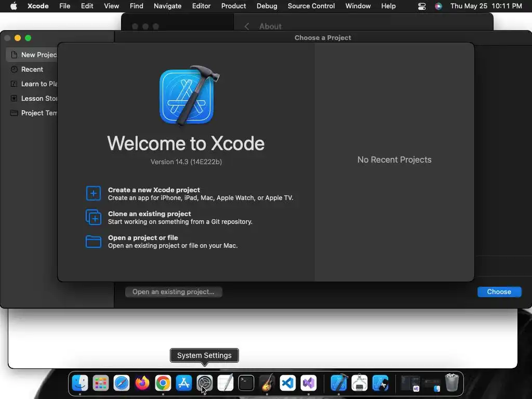Open TextEdit from the Dock

[x=225, y=383]
